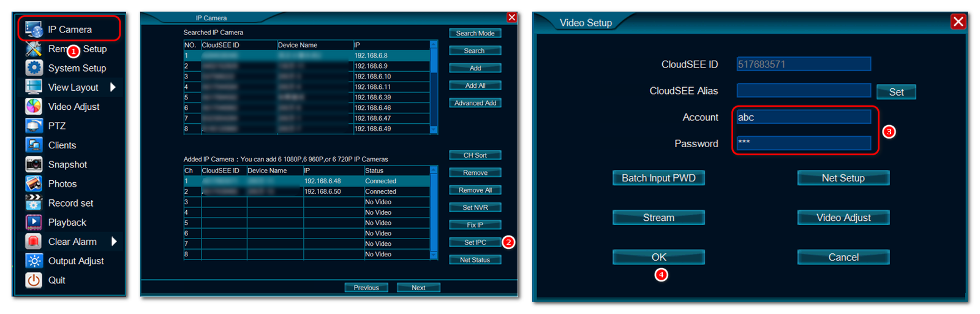Select the 192.168.6.50 added camera row
The width and height of the screenshot is (980, 314).
coord(306,191)
